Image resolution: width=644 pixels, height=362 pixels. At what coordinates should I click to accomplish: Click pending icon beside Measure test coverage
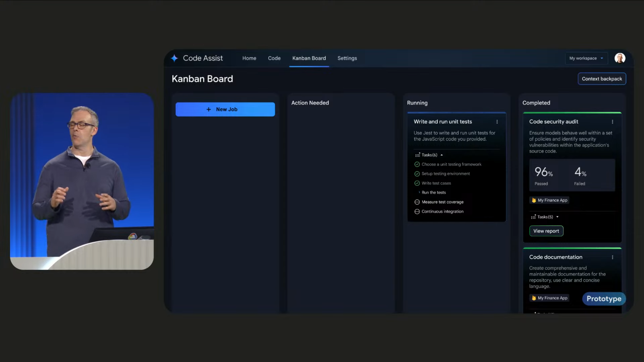click(417, 202)
